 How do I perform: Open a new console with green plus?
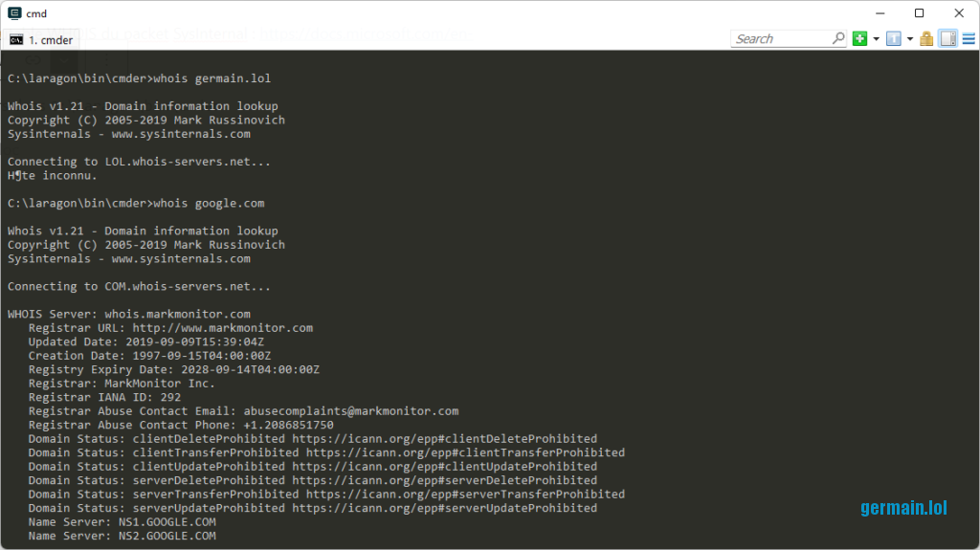tap(860, 39)
